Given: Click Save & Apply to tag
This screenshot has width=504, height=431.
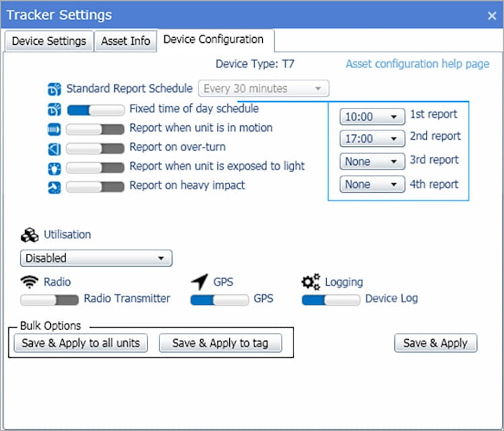Looking at the screenshot, I should 220,343.
